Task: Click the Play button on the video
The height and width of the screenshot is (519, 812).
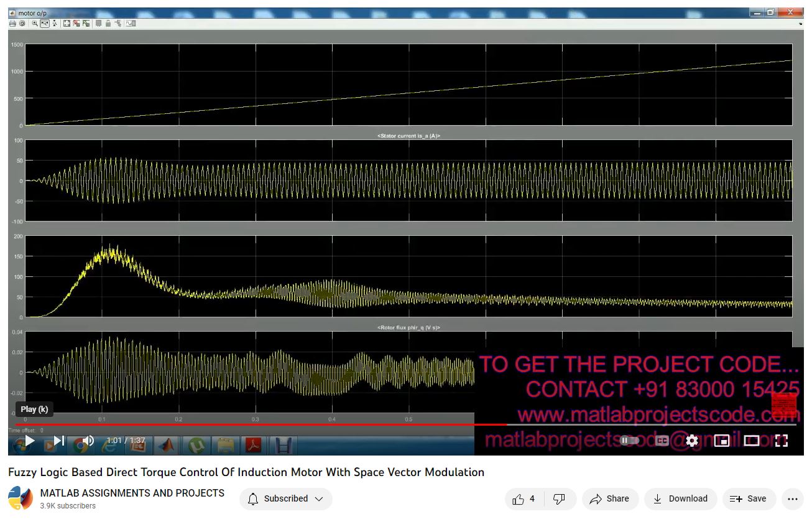Action: tap(29, 441)
